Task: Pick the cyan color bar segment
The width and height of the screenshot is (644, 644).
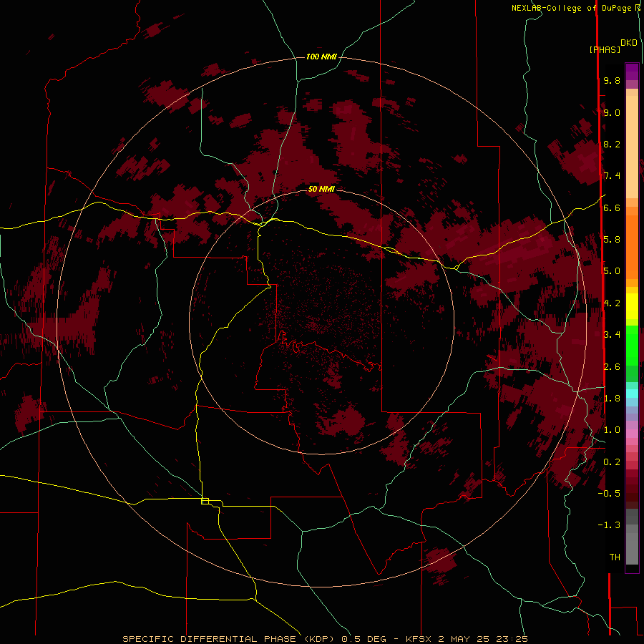Action: click(x=632, y=394)
